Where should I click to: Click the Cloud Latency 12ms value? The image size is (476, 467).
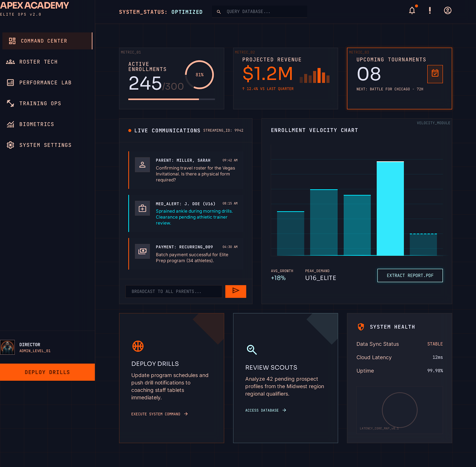point(438,357)
